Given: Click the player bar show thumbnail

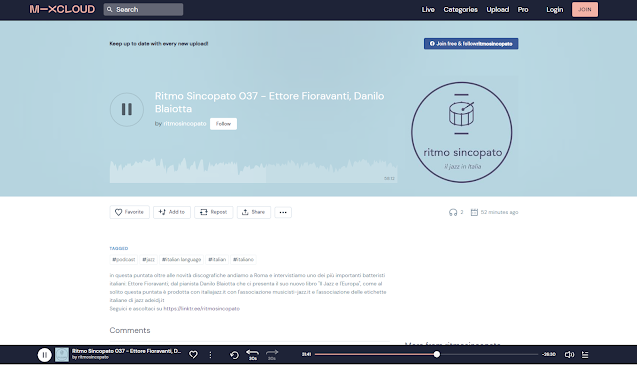Looking at the screenshot, I should pos(62,355).
